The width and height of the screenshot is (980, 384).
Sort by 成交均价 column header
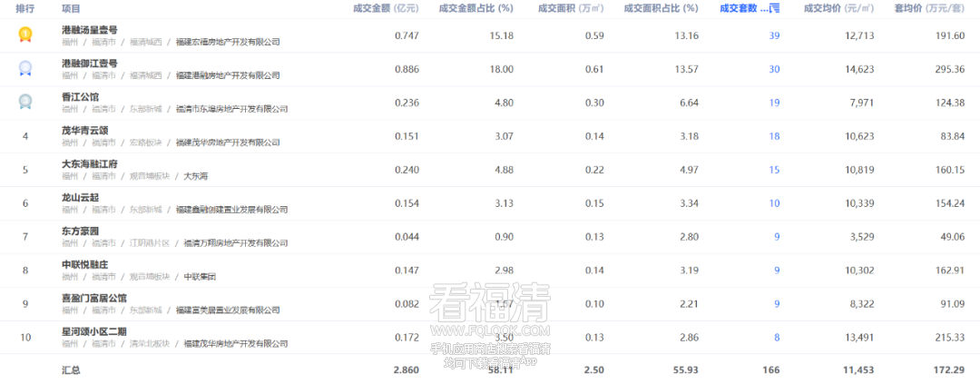[838, 9]
